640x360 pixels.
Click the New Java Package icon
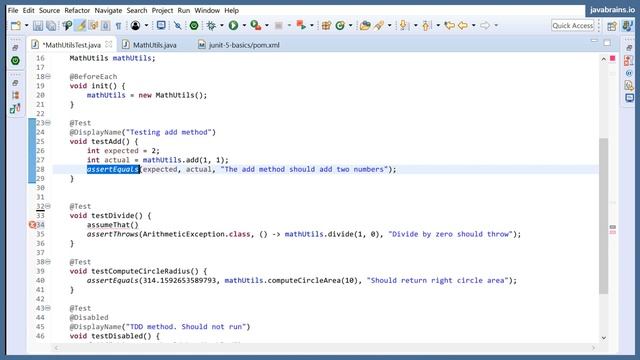(x=326, y=26)
